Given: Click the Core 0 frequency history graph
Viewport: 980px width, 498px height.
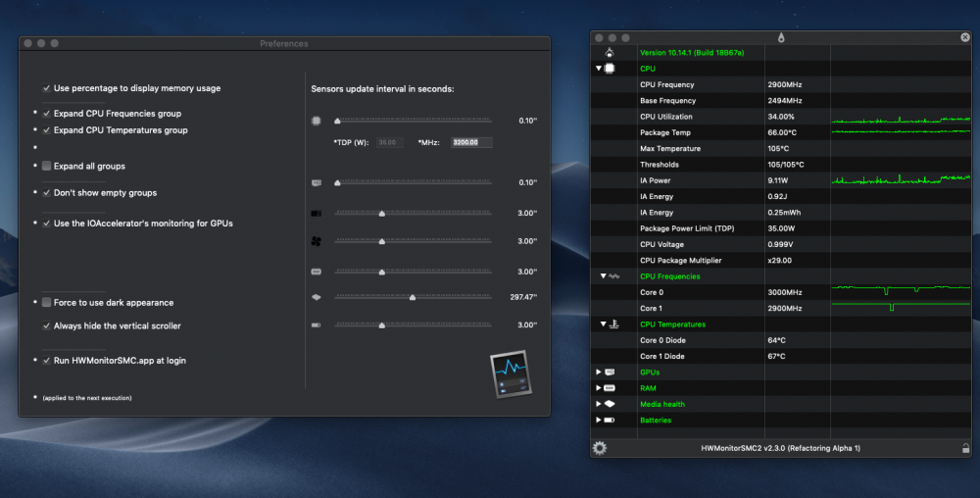Looking at the screenshot, I should pyautogui.click(x=901, y=292).
